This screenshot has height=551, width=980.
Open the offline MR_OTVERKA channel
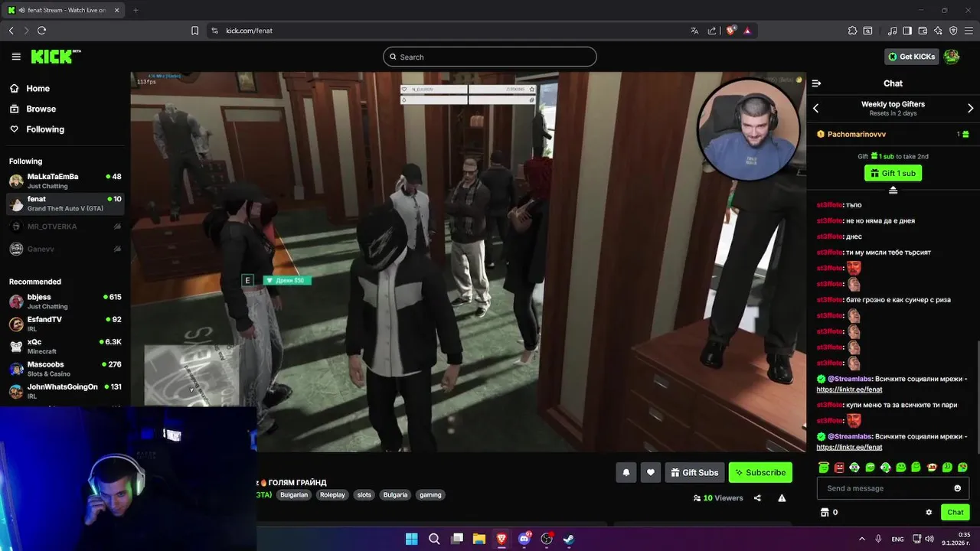coord(65,227)
